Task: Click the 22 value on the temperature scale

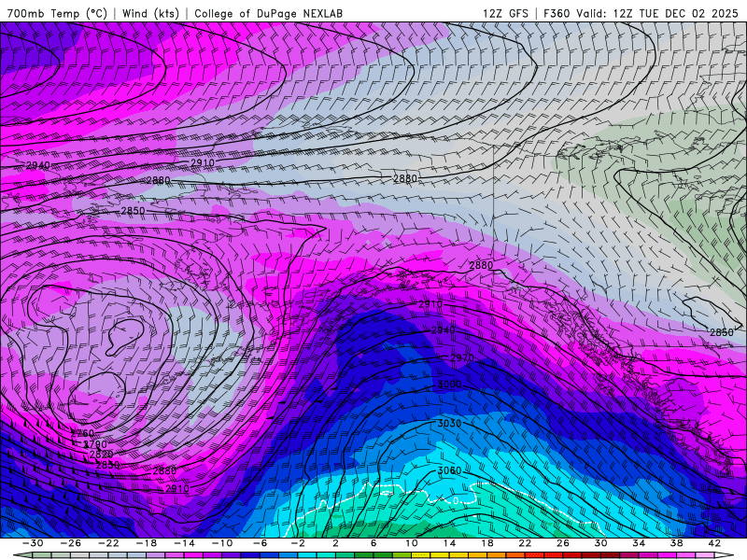Action: click(x=525, y=543)
